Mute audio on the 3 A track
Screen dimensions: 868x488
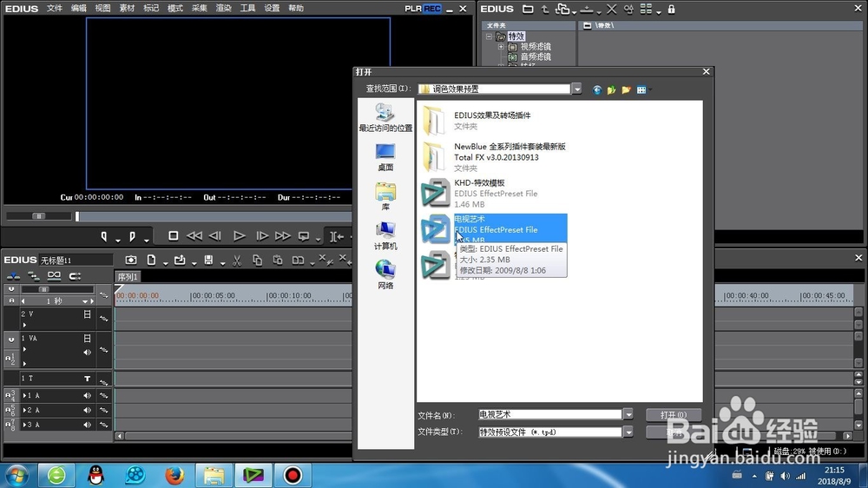(x=88, y=425)
